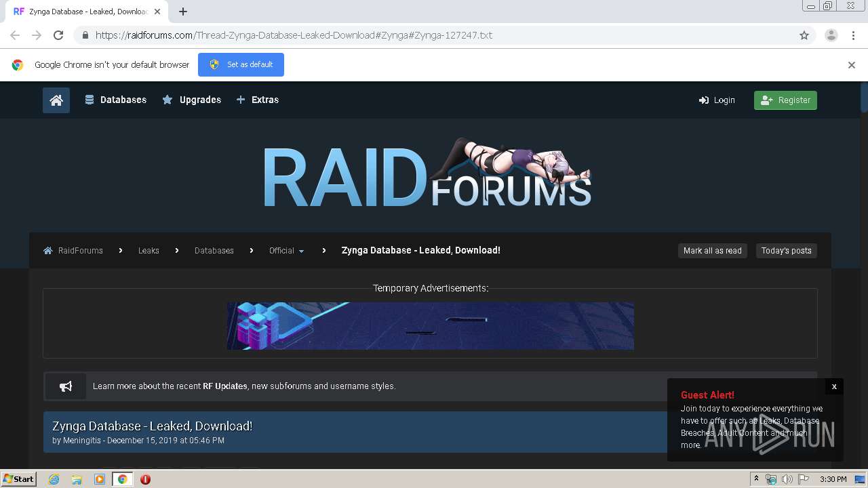View Today's posts
The width and height of the screenshot is (868, 488).
coord(786,251)
